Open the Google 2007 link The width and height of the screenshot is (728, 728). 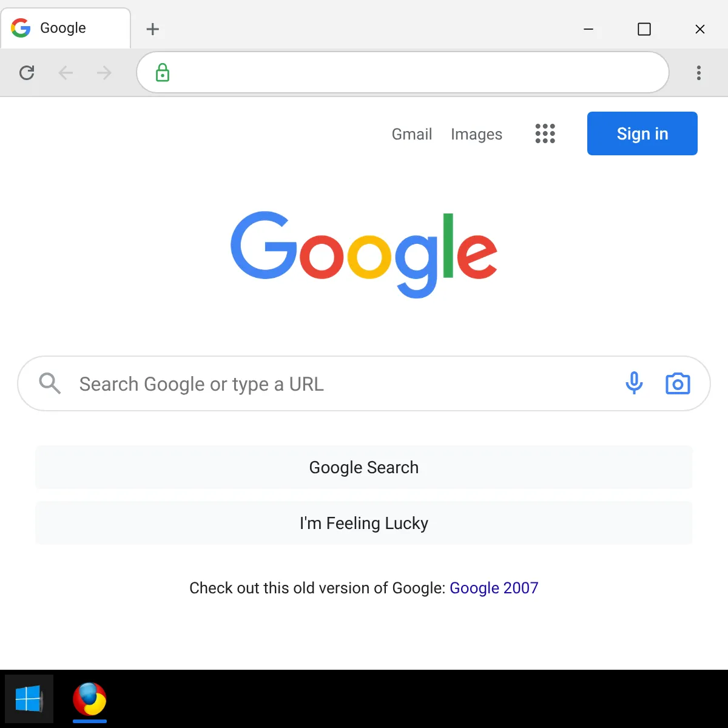pyautogui.click(x=494, y=588)
